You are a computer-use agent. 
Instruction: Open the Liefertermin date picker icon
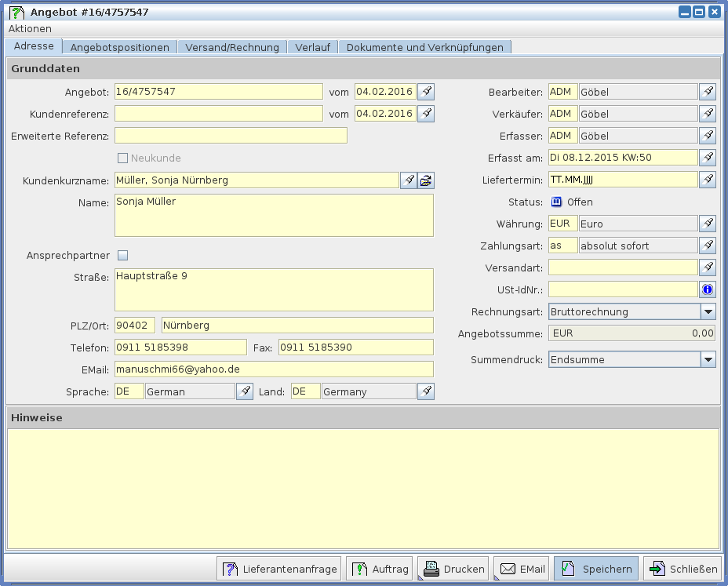tap(708, 180)
